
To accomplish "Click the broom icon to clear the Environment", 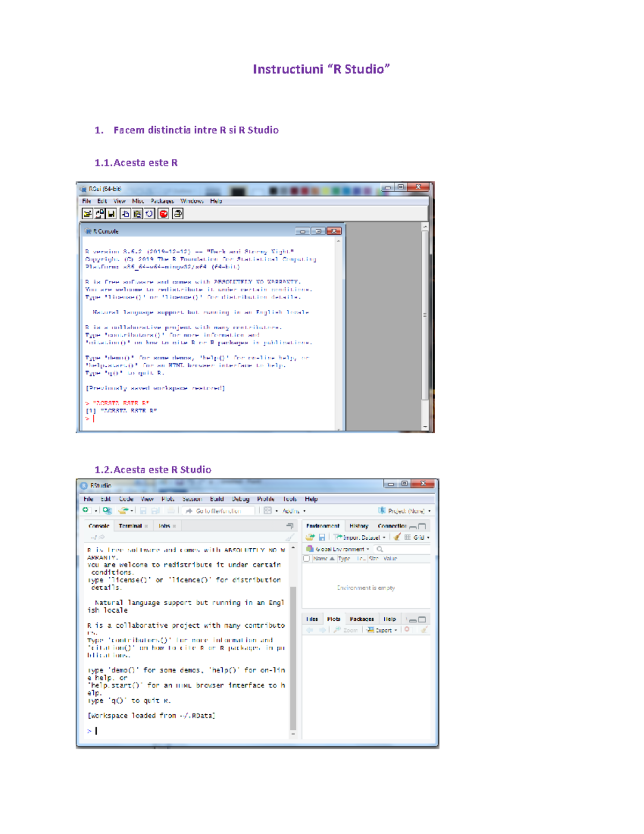I will 397,537.
